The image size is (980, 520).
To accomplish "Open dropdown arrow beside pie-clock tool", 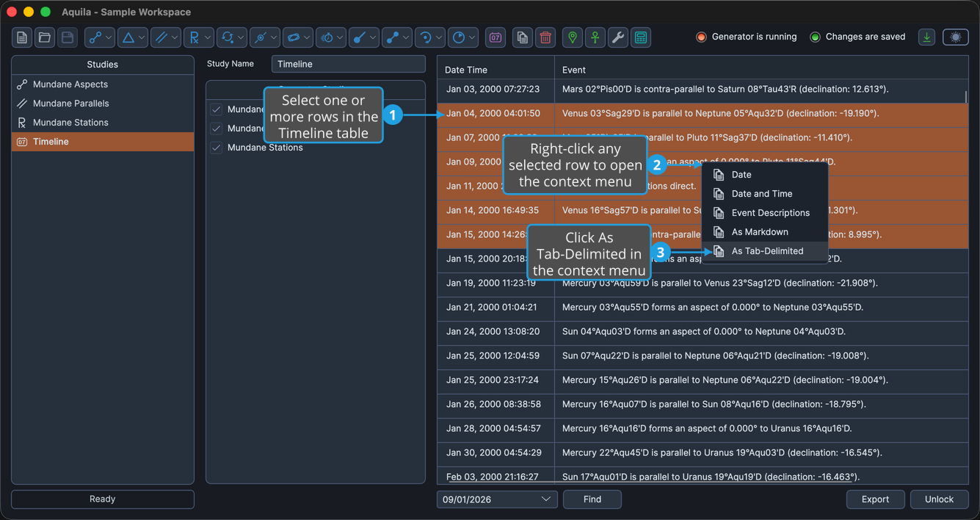I will point(472,37).
